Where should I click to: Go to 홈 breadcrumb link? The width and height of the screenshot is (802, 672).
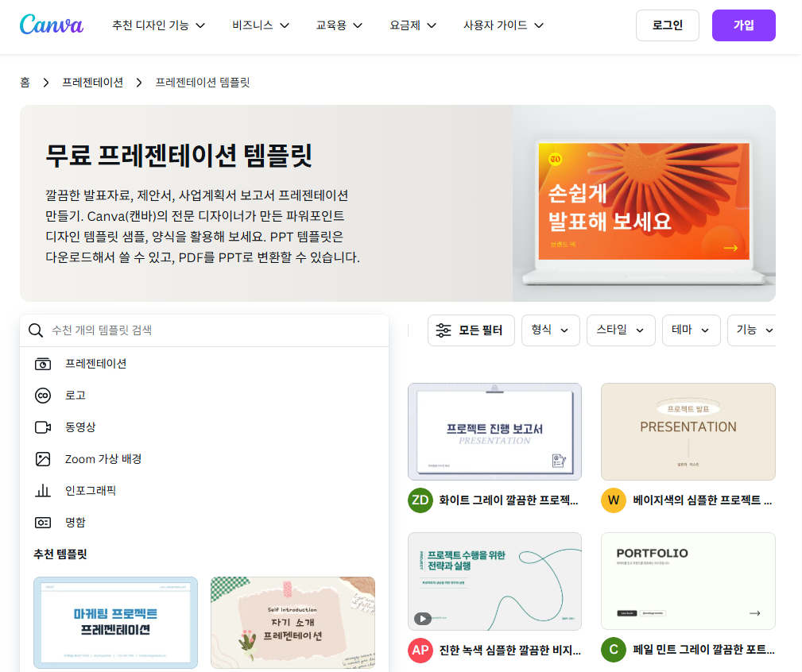tap(25, 83)
